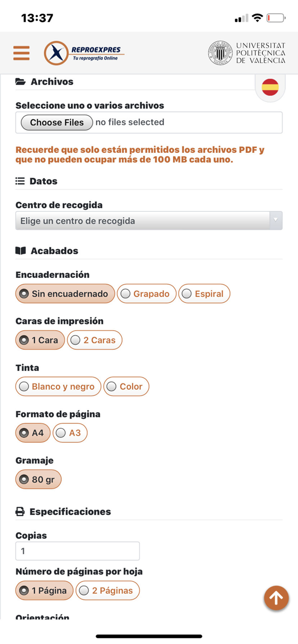This screenshot has width=298, height=644.
Task: Select Espiral binding option
Action: 204,294
